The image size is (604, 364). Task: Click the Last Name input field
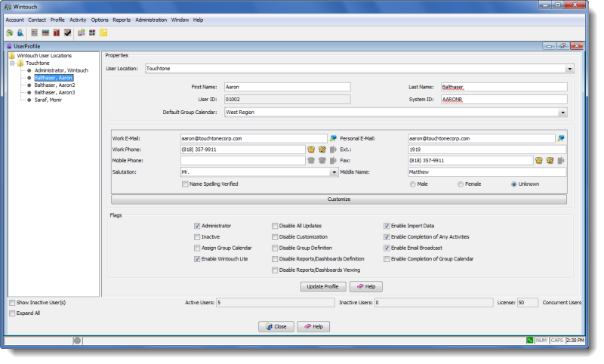504,88
